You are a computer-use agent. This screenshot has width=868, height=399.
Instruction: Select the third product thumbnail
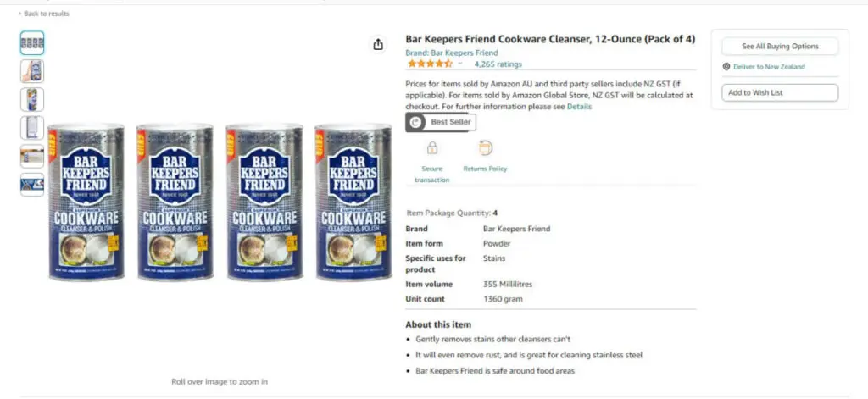click(32, 99)
